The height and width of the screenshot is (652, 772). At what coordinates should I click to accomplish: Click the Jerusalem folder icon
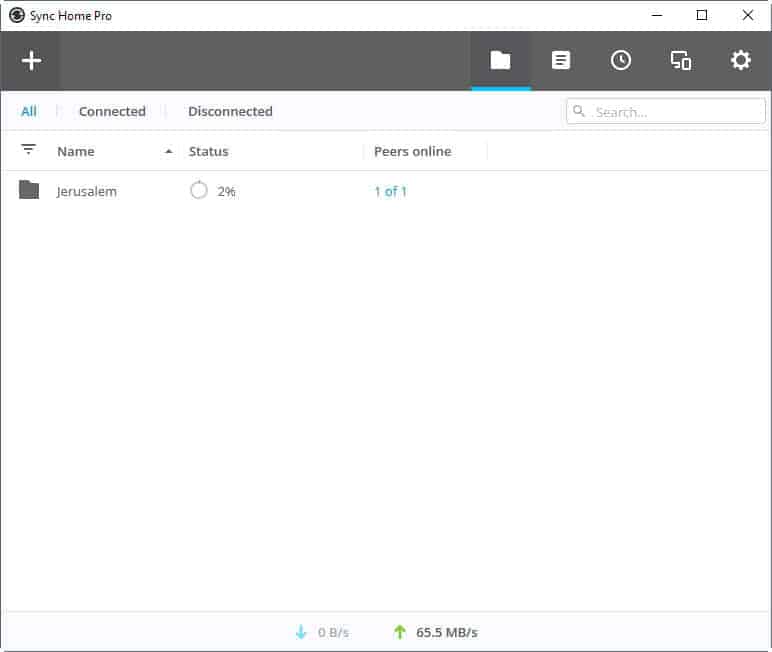click(x=29, y=190)
